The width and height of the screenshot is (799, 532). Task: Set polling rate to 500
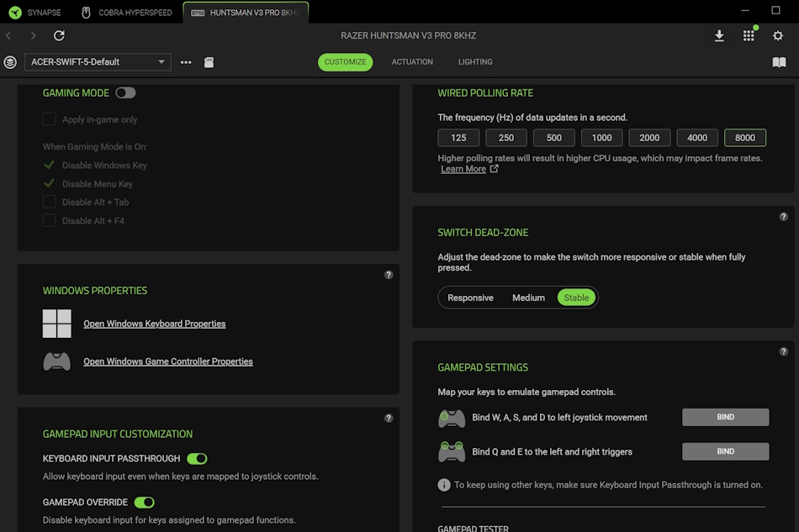tap(554, 138)
